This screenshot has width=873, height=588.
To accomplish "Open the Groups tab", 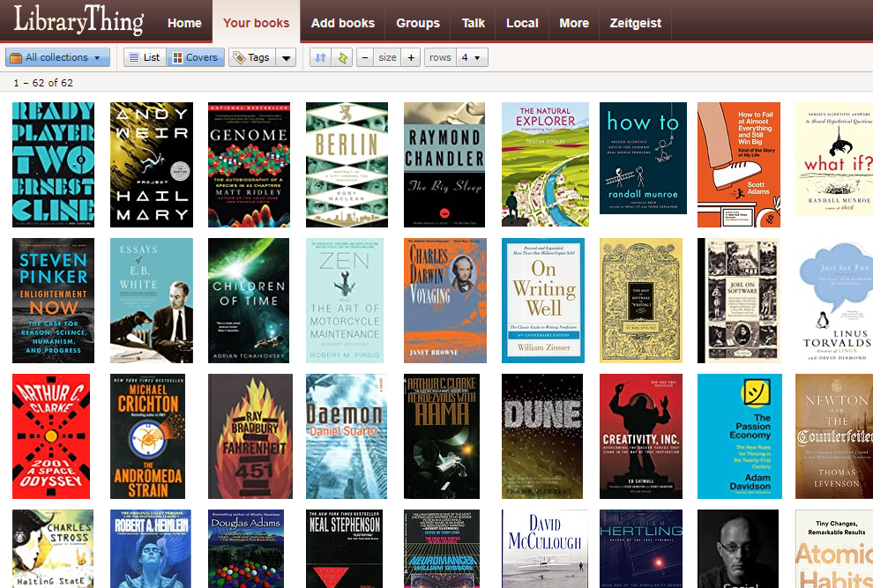I will tap(418, 23).
